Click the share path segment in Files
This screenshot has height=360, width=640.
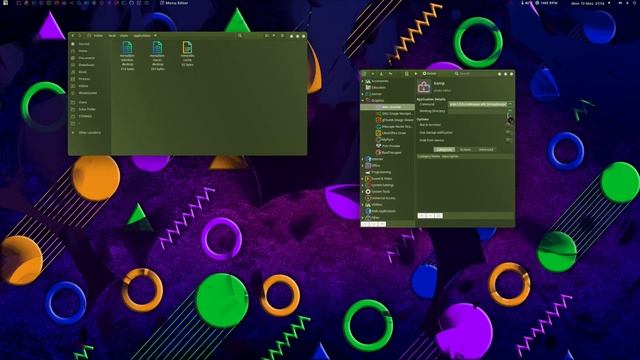pos(124,36)
